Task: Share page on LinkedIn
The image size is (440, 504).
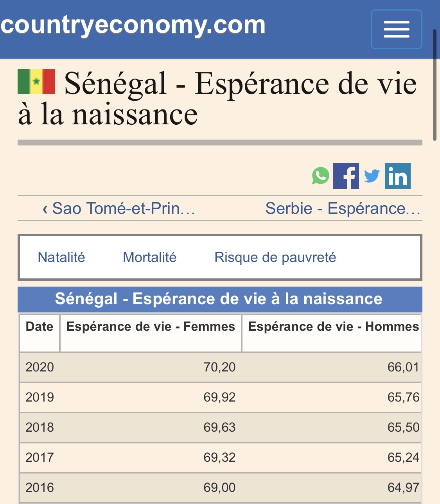Action: [x=397, y=176]
